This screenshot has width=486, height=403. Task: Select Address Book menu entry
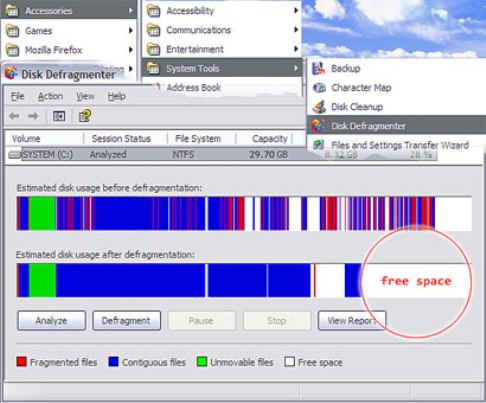click(x=194, y=88)
